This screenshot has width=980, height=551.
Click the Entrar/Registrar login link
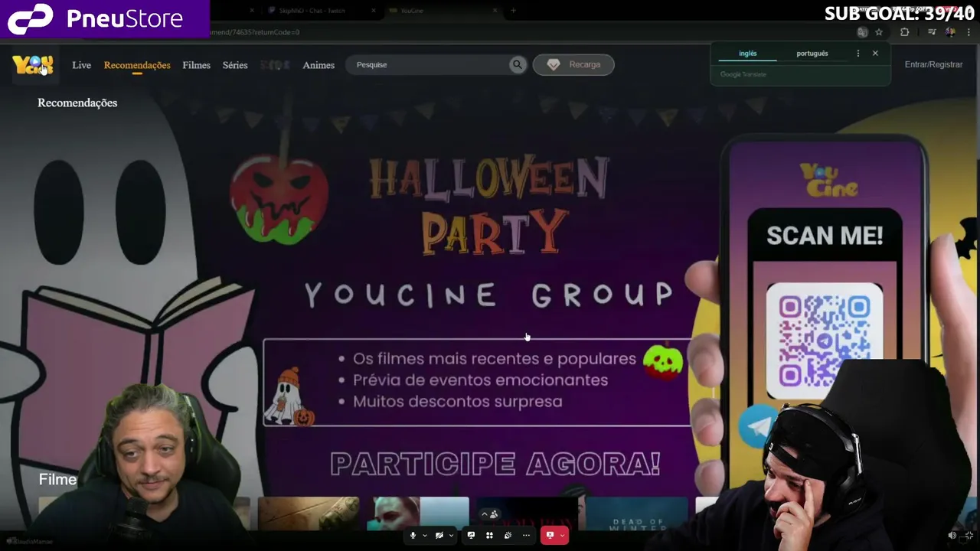(933, 65)
